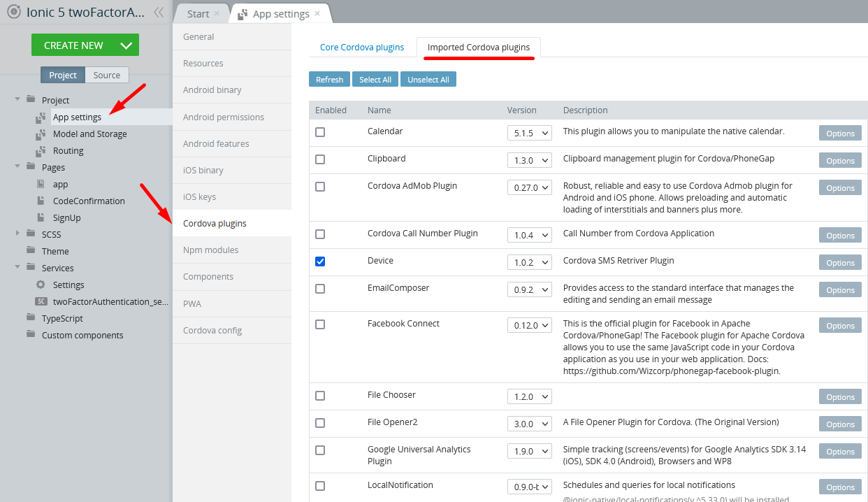Disable the Device plugin checkbox
The height and width of the screenshot is (502, 868).
click(x=320, y=261)
